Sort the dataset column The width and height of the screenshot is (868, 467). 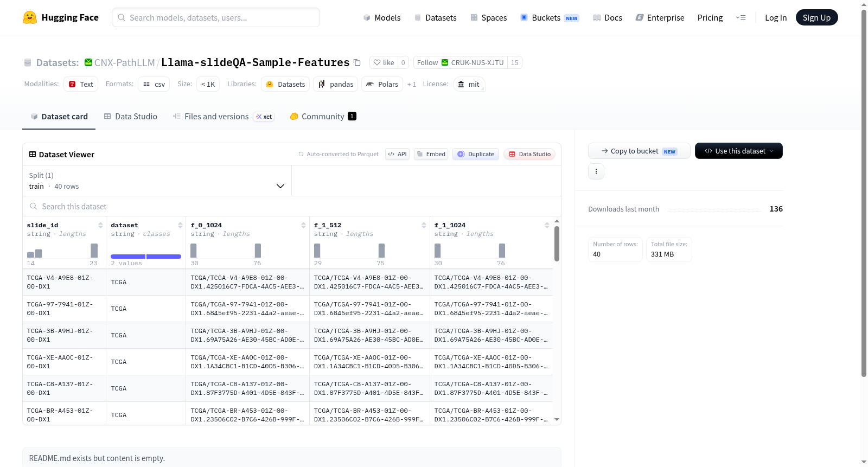point(180,225)
